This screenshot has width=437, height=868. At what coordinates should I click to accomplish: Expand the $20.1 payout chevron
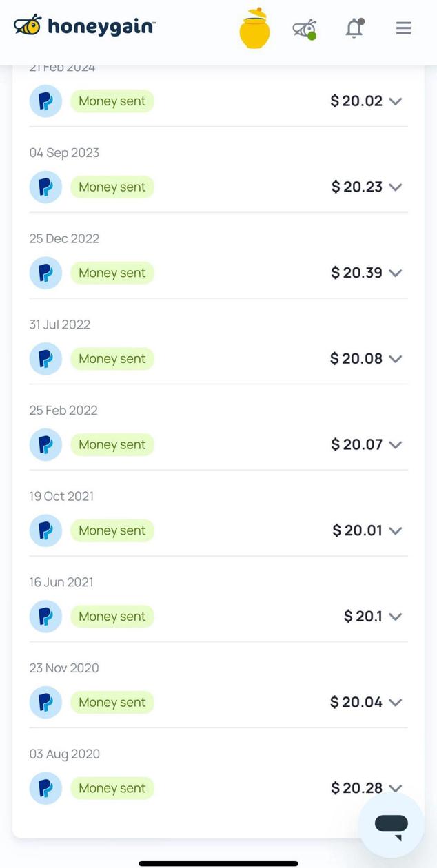tap(395, 617)
